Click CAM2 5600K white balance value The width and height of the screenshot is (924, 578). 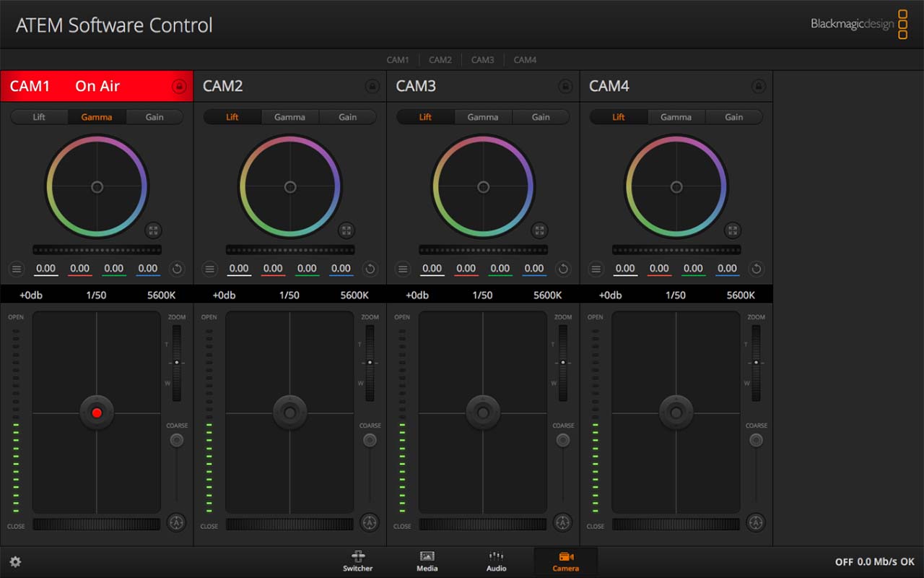tap(354, 295)
